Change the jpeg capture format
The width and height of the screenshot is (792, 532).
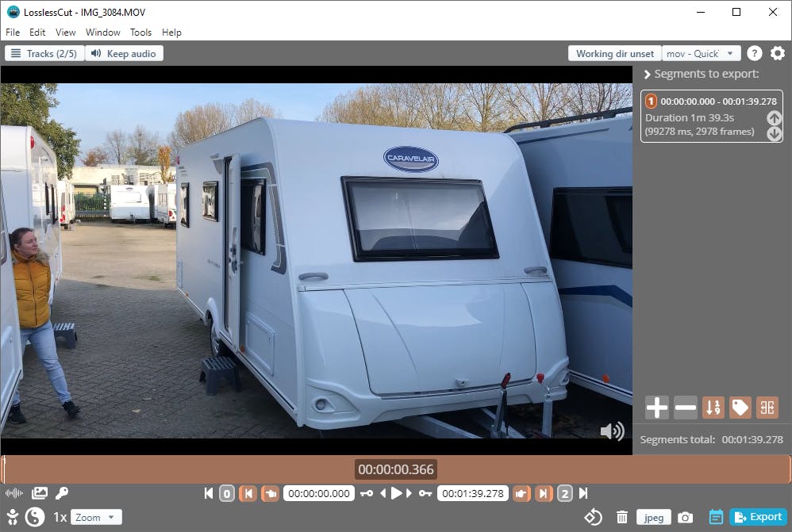coord(654,517)
